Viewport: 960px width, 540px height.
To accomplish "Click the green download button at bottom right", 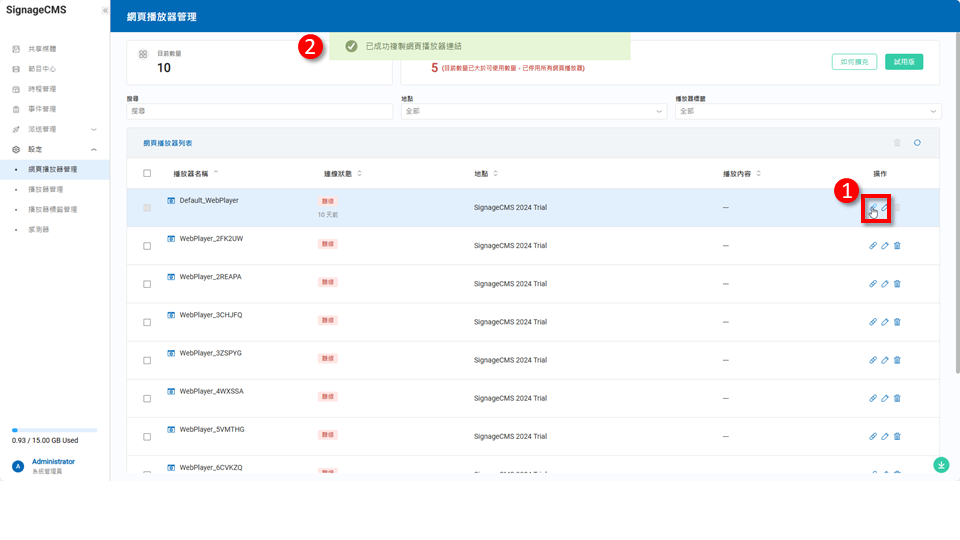I will point(940,465).
